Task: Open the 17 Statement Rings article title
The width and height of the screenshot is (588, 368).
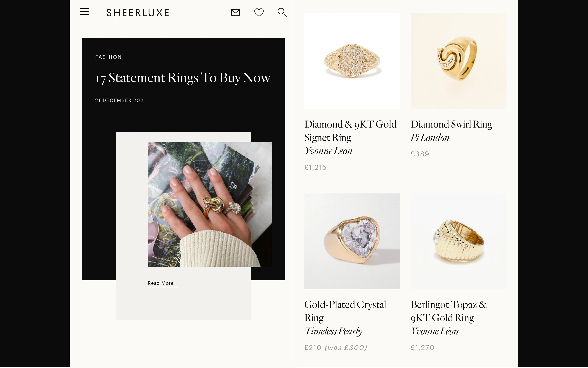Action: click(182, 78)
